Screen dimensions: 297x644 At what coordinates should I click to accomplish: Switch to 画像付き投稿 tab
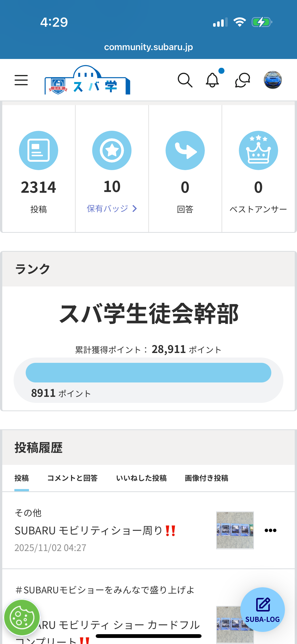207,478
